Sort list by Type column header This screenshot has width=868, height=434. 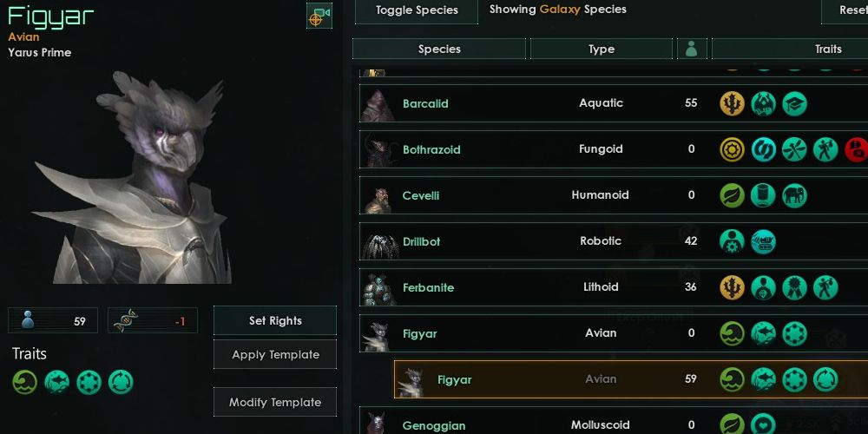[602, 49]
